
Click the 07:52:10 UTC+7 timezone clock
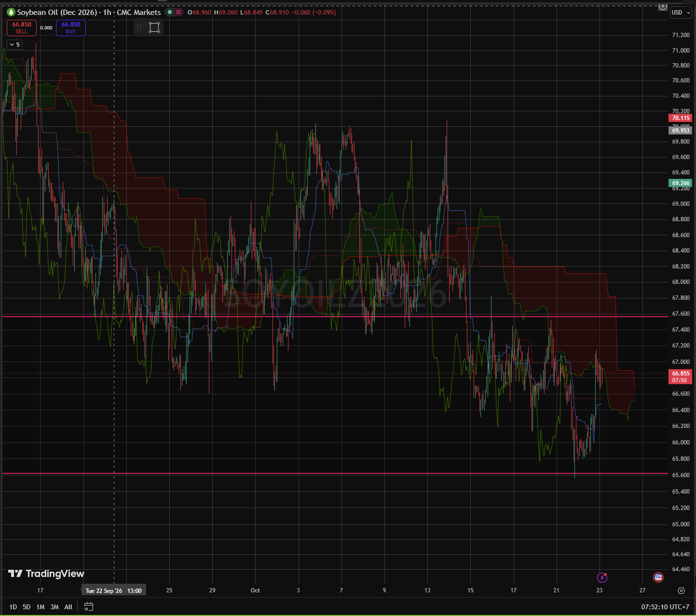point(665,607)
